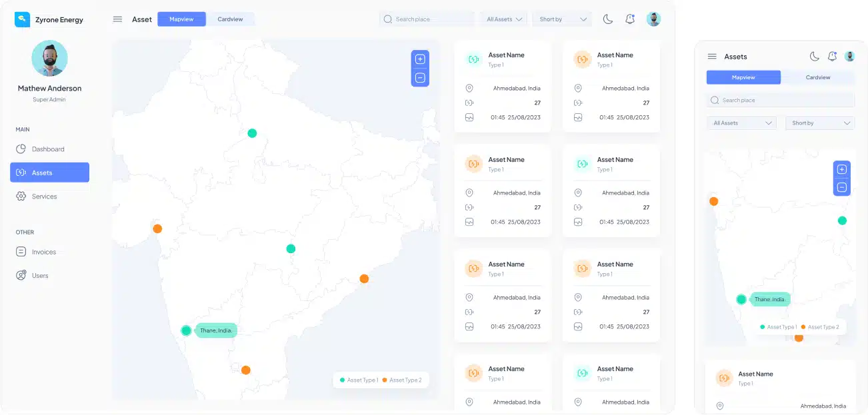Click the map zoom in plus button
868x415 pixels.
[x=420, y=59]
